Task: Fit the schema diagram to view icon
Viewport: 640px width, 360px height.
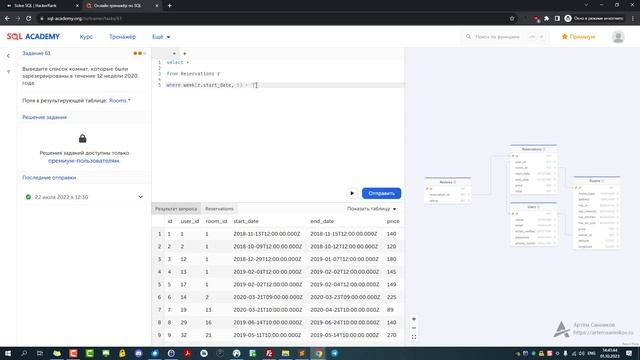Action: pos(414,337)
